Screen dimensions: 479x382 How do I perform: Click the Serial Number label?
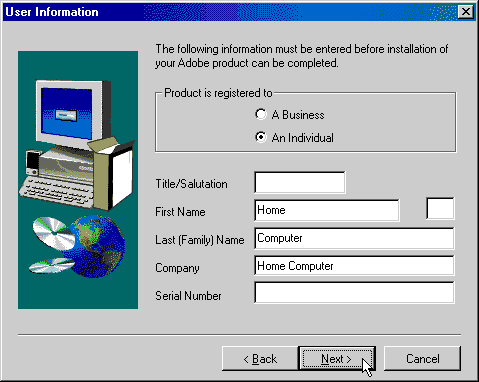(x=188, y=296)
